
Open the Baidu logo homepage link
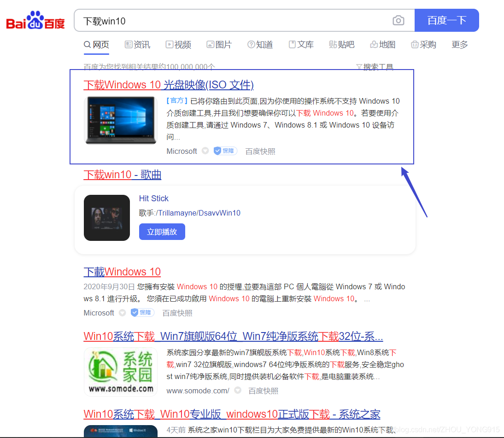click(x=35, y=20)
